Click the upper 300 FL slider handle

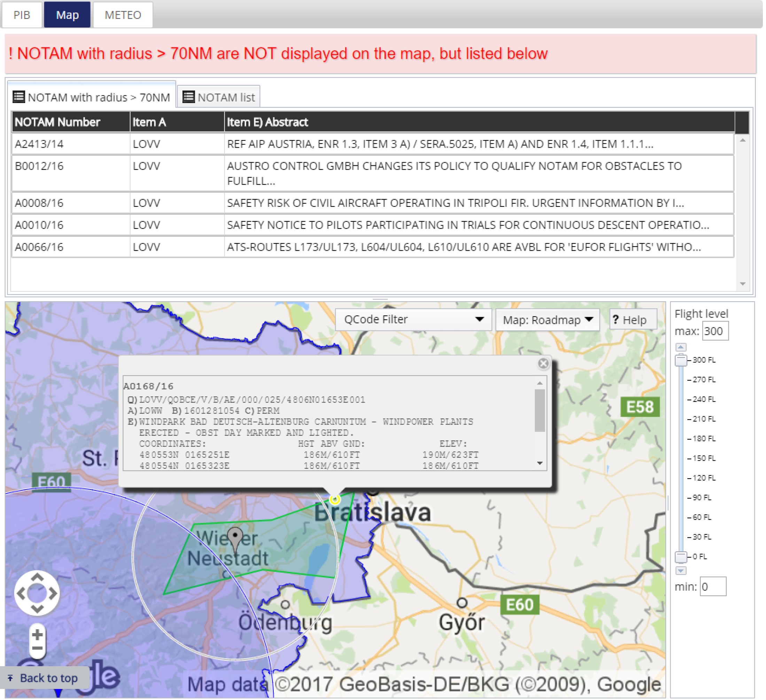tap(680, 360)
